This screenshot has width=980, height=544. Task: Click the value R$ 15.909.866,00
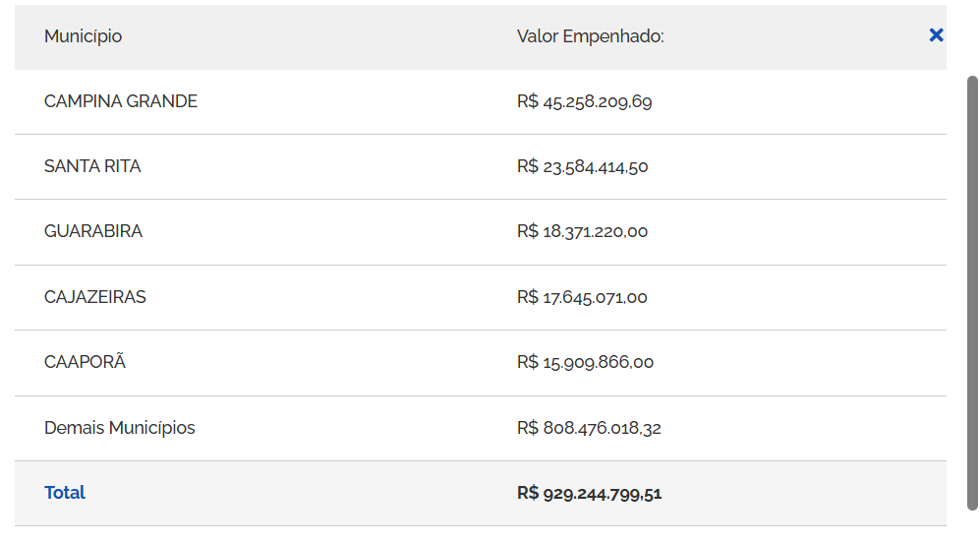pyautogui.click(x=585, y=362)
